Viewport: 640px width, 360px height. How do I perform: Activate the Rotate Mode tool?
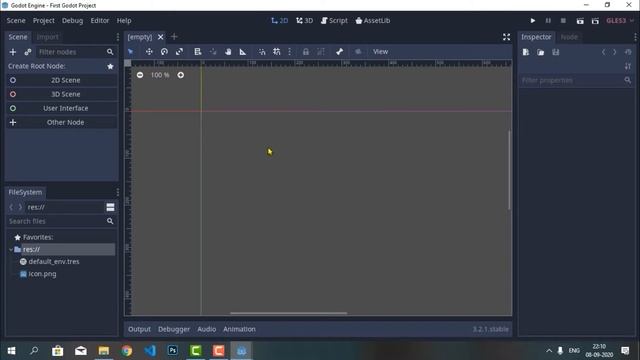click(x=164, y=52)
